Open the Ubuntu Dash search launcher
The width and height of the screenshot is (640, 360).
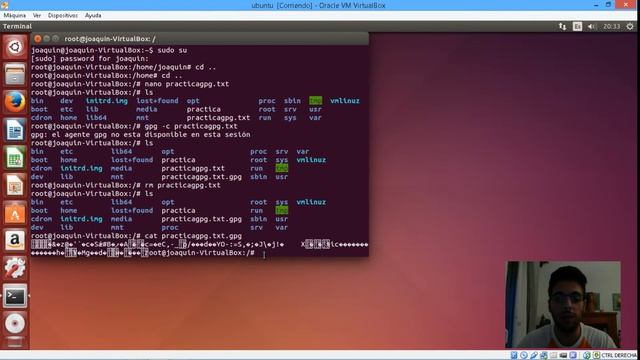15,47
